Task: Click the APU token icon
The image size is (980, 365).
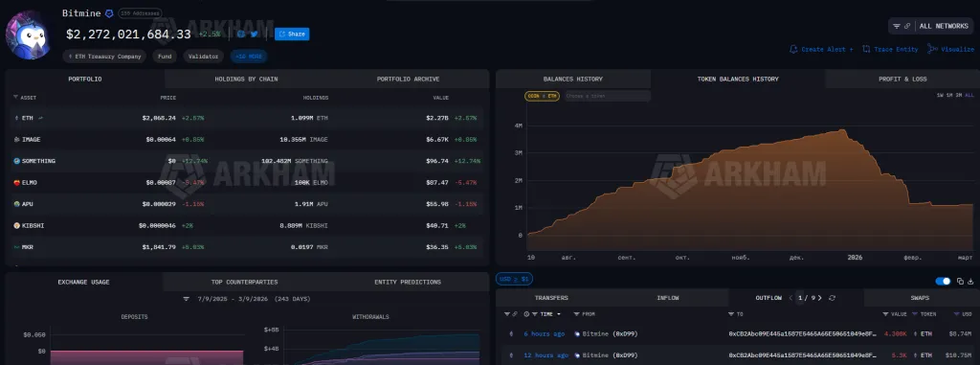Action: 16,204
